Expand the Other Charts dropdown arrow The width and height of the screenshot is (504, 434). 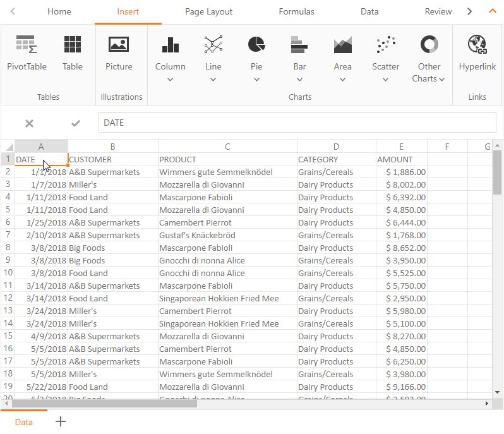click(x=442, y=80)
